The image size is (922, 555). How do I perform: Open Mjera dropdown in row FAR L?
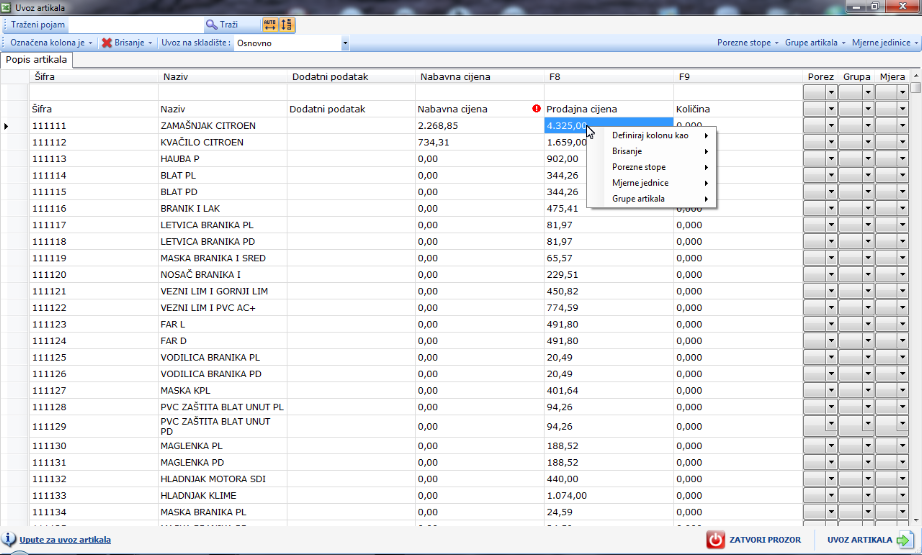pyautogui.click(x=903, y=325)
